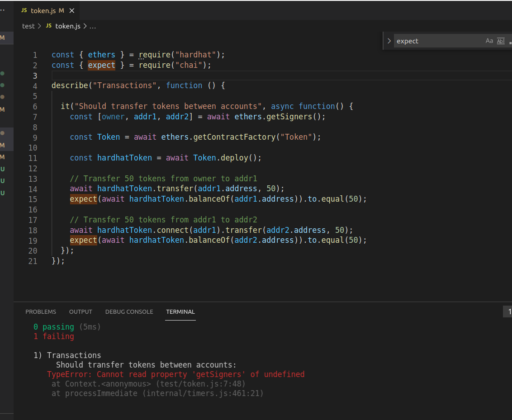512x420 pixels.
Task: Click highlighted 'expect' on line 2
Action: 102,65
